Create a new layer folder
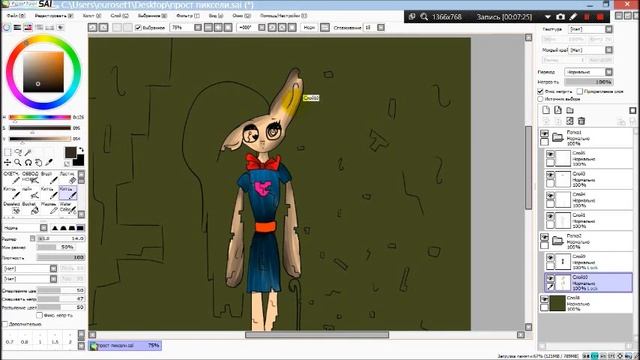 [x=570, y=110]
